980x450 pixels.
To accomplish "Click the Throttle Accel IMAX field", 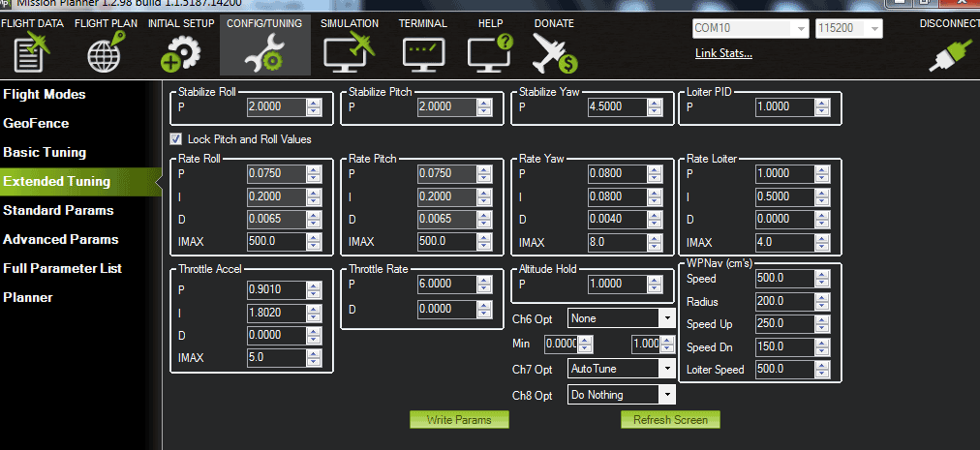I will point(276,358).
